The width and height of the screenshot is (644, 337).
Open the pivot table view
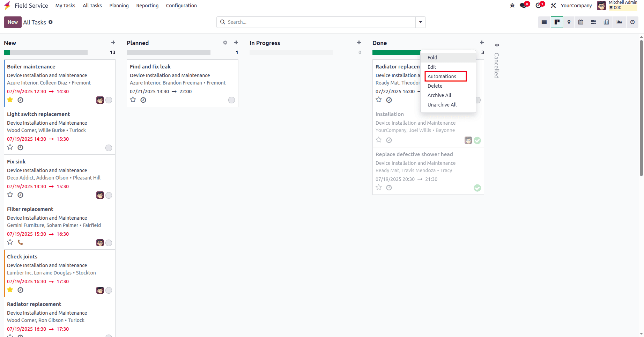pyautogui.click(x=606, y=22)
